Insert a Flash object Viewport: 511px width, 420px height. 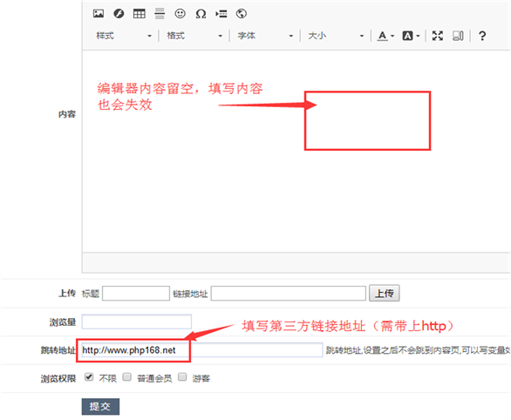pyautogui.click(x=119, y=13)
